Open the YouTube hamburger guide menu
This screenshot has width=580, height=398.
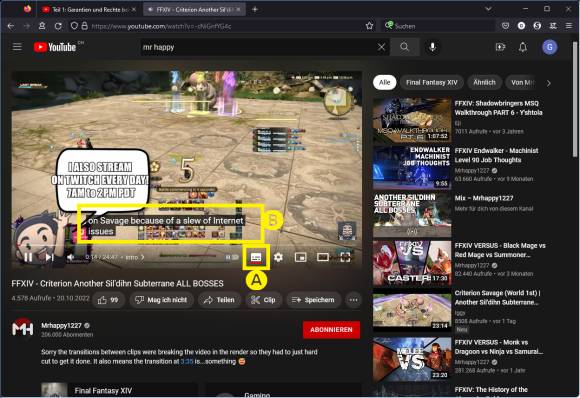tap(17, 47)
